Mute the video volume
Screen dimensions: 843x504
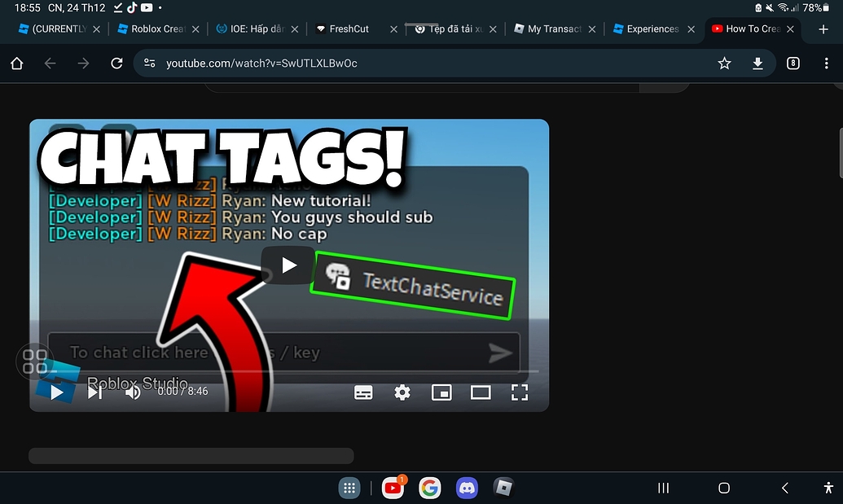point(132,392)
